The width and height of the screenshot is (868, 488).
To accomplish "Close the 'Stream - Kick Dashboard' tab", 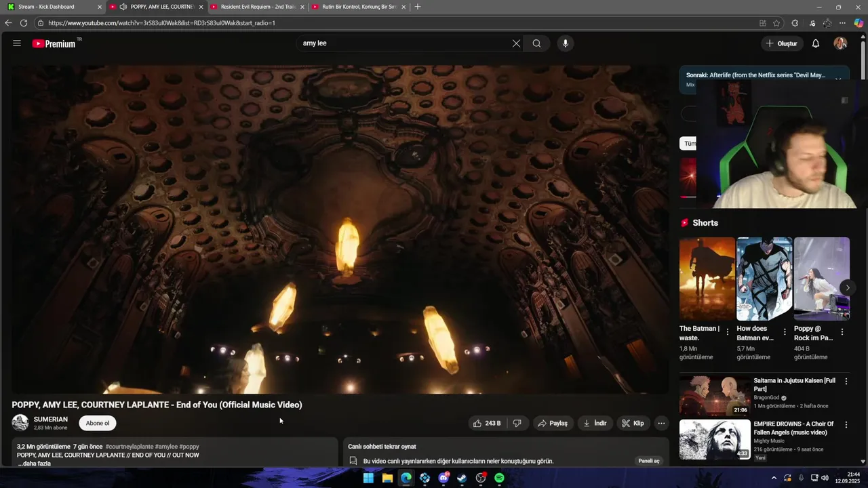I will (x=100, y=7).
